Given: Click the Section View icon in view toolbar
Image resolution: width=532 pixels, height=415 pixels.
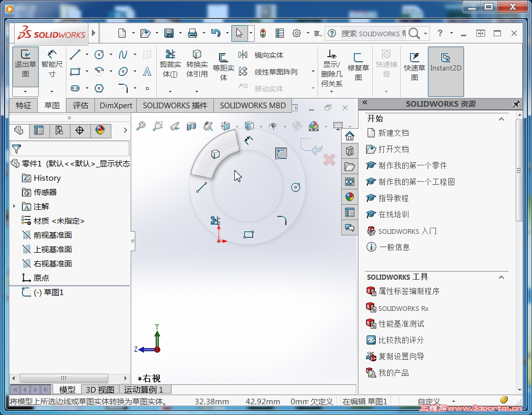Looking at the screenshot, I should point(191,126).
